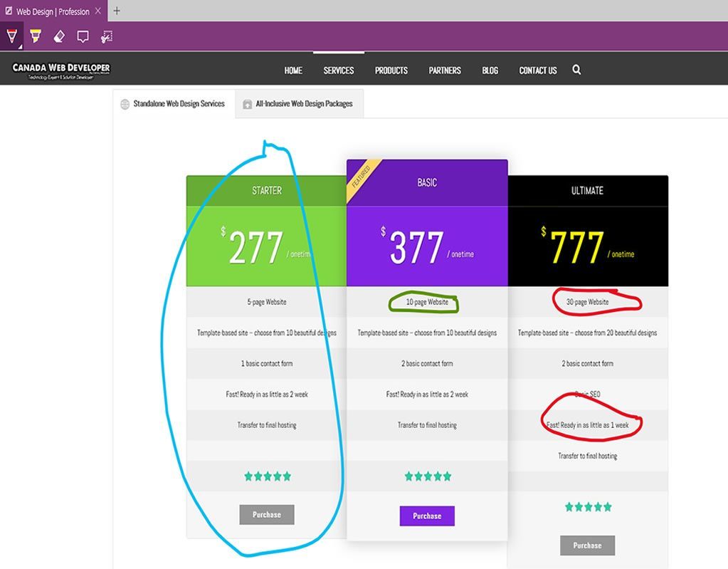Click 'Transfer to final hosting' in Basic plan
The width and height of the screenshot is (728, 569).
427,425
